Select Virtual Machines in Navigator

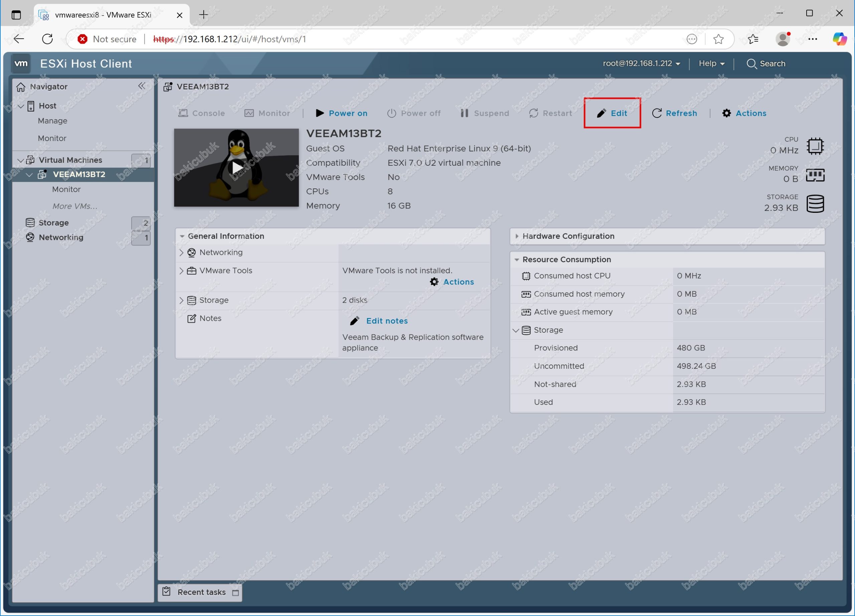tap(70, 160)
